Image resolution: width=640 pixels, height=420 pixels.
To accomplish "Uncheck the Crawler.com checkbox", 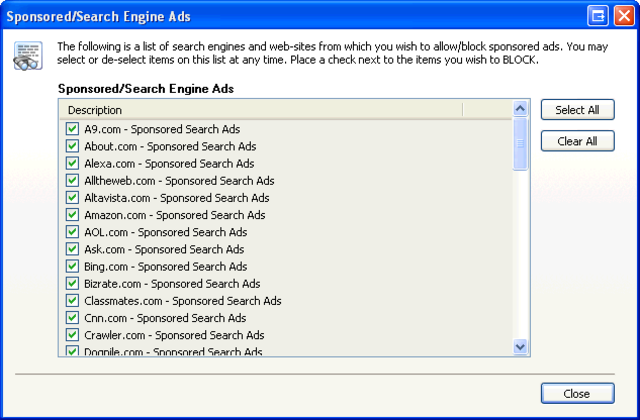I will 72,335.
